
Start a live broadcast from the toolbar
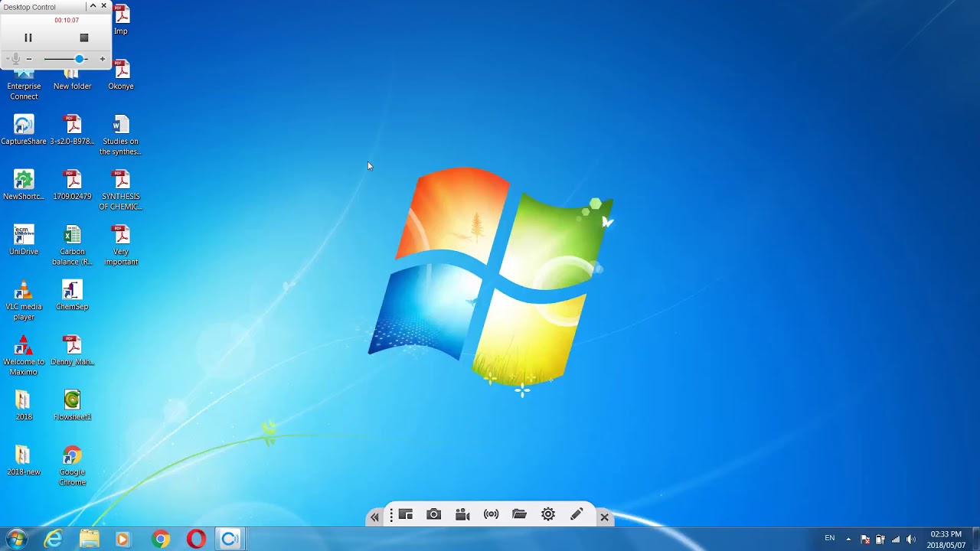click(492, 515)
